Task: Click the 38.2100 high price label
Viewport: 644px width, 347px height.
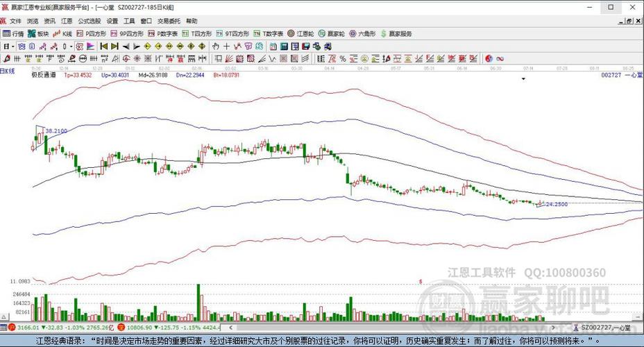Action: pyautogui.click(x=56, y=130)
